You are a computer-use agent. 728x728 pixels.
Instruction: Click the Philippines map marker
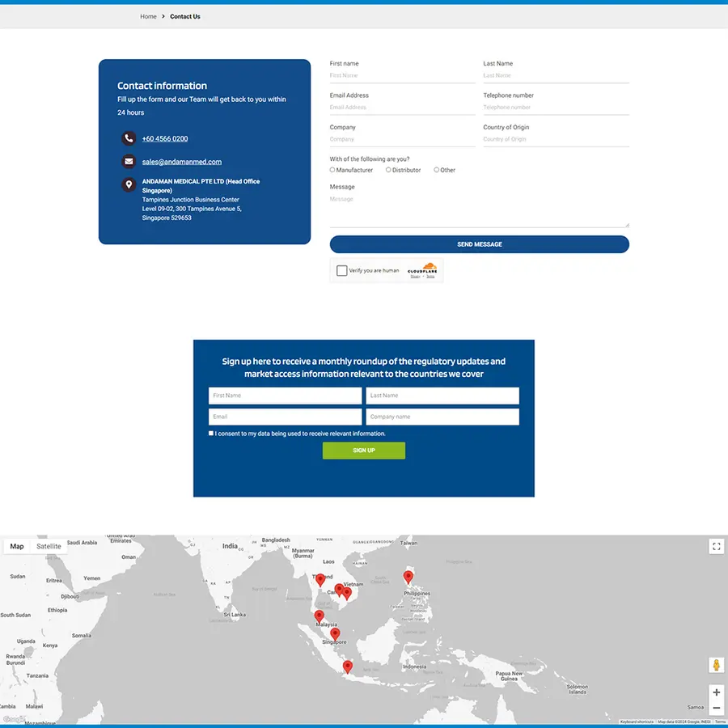tap(408, 577)
